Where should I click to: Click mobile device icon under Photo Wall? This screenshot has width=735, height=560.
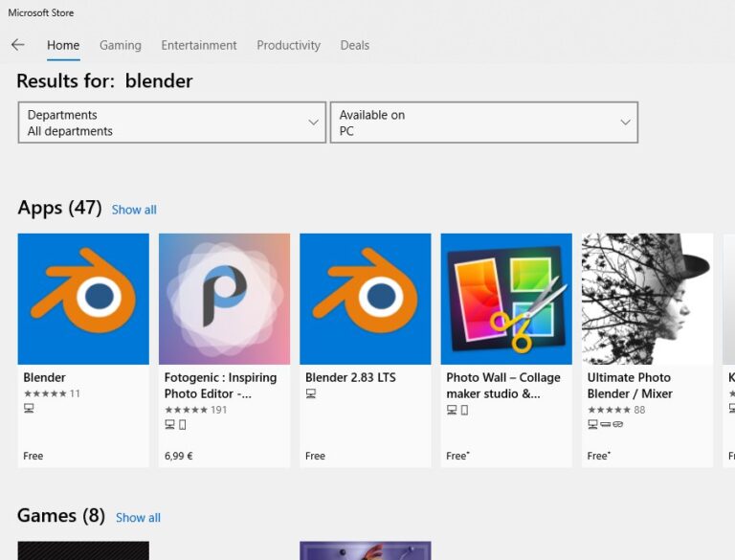[x=464, y=411]
